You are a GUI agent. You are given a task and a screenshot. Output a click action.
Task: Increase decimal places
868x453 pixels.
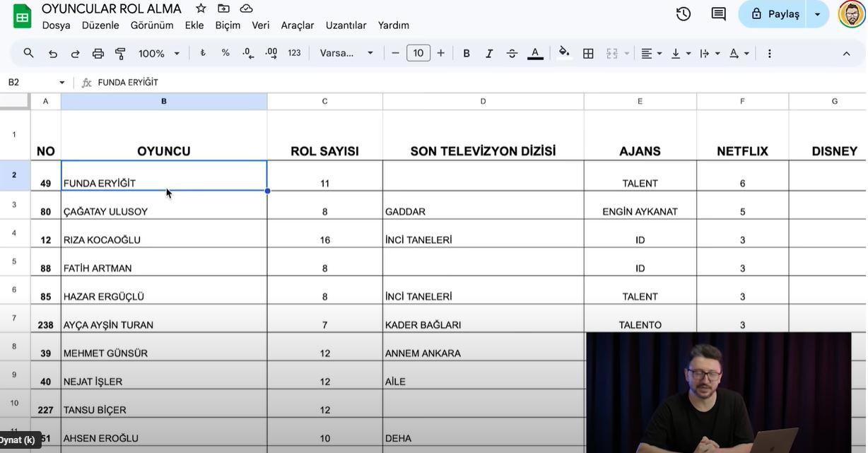point(271,53)
